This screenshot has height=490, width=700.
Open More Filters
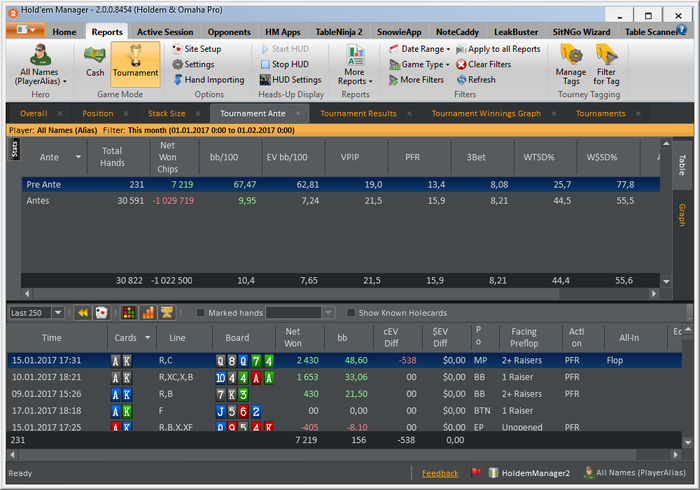(417, 80)
